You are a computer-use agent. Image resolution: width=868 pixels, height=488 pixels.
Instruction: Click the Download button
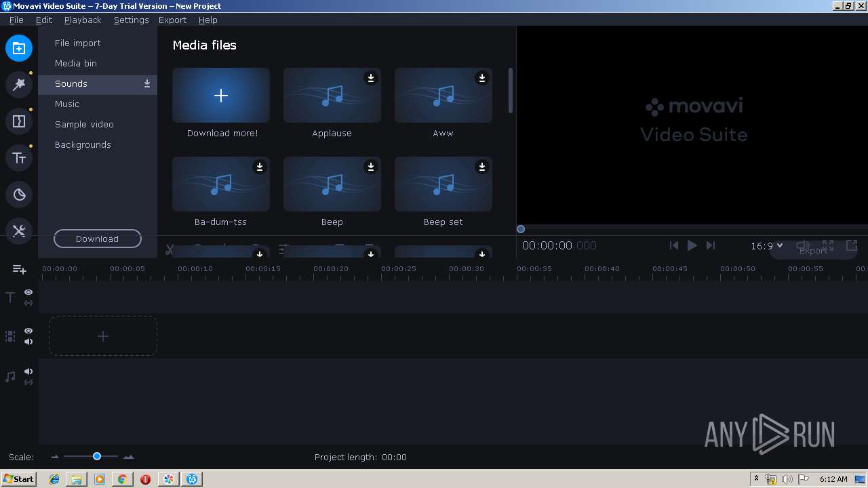pyautogui.click(x=98, y=239)
